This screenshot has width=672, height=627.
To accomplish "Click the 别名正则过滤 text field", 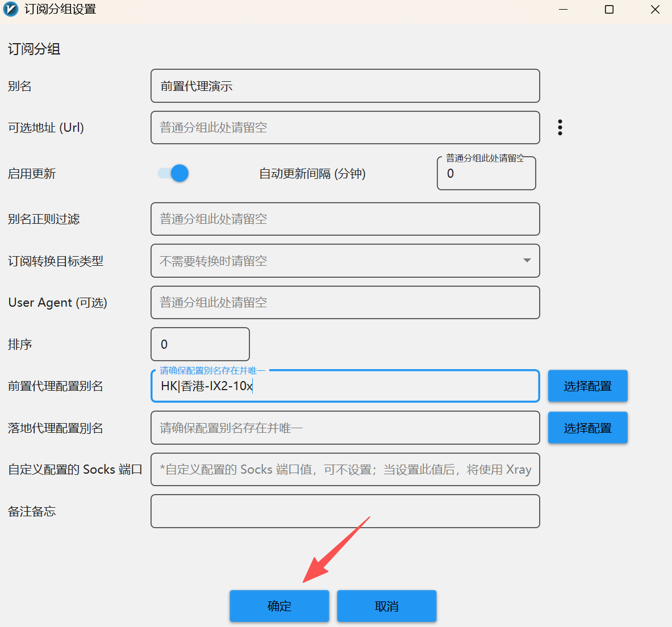I will (345, 219).
